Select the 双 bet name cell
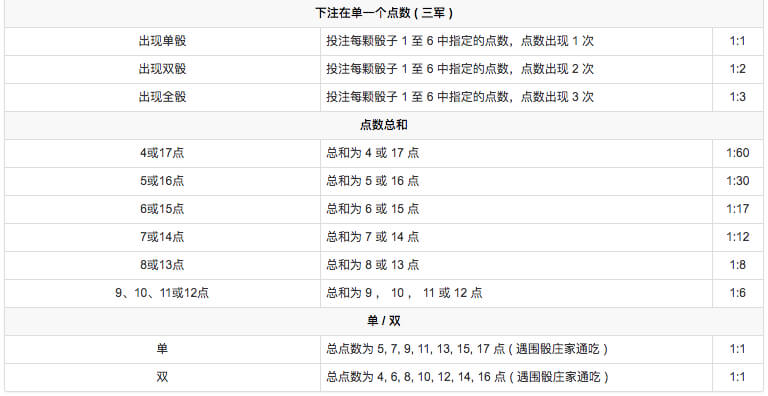 162,377
